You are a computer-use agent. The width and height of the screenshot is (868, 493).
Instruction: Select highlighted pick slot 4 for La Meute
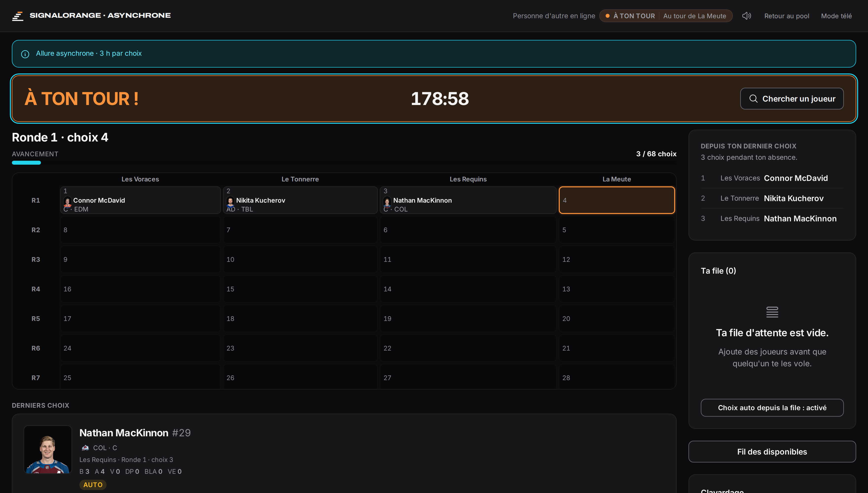pos(616,200)
